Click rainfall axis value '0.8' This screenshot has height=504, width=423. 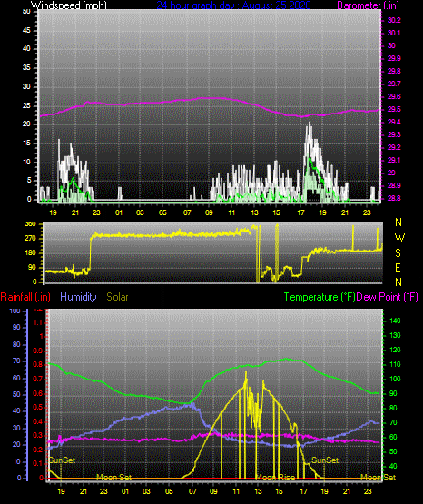coord(38,365)
